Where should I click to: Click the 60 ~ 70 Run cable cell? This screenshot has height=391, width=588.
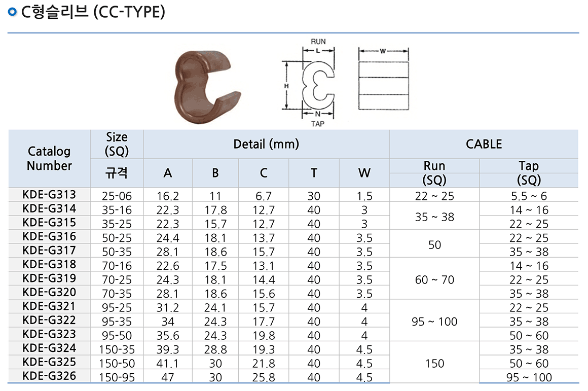coord(434,279)
